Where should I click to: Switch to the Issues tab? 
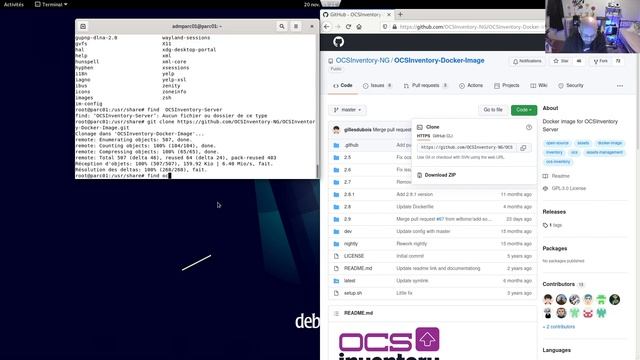coord(377,86)
